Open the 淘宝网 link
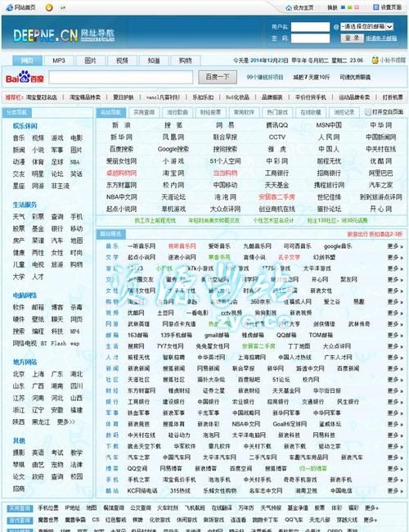This screenshot has width=409, height=532. 173,173
